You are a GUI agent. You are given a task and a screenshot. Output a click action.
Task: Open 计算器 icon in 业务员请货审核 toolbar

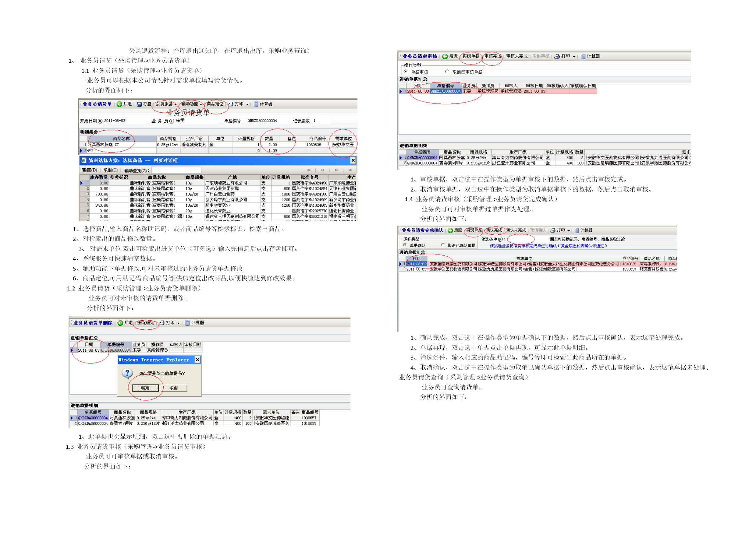583,57
